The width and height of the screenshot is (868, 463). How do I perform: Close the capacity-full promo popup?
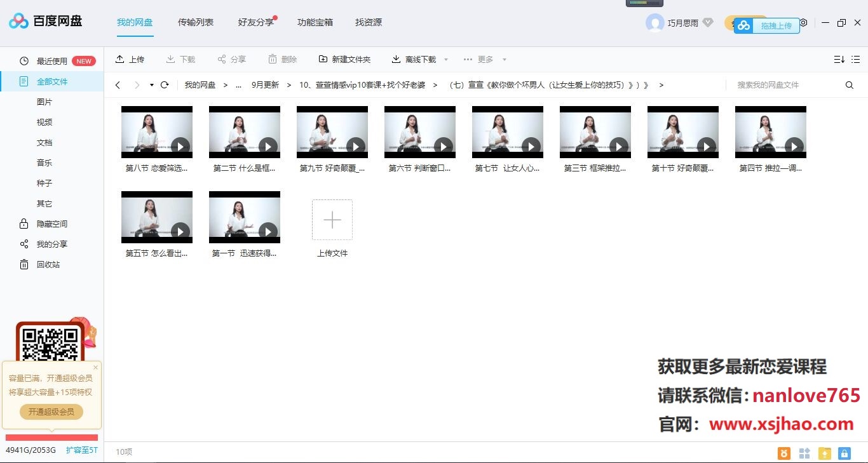coord(96,367)
